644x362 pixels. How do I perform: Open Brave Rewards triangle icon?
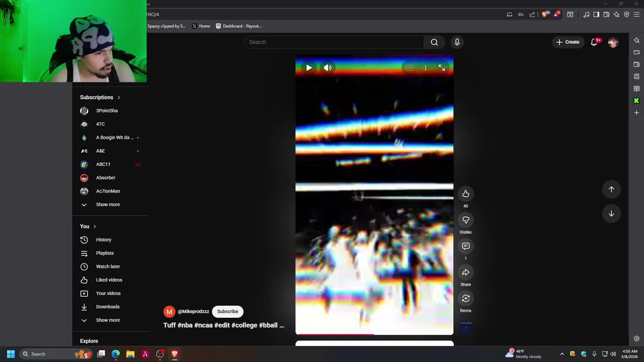(x=556, y=15)
